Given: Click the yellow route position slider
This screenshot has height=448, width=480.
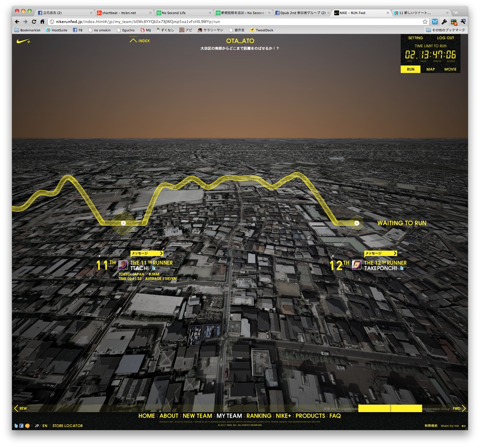Looking at the screenshot, I should (390, 408).
